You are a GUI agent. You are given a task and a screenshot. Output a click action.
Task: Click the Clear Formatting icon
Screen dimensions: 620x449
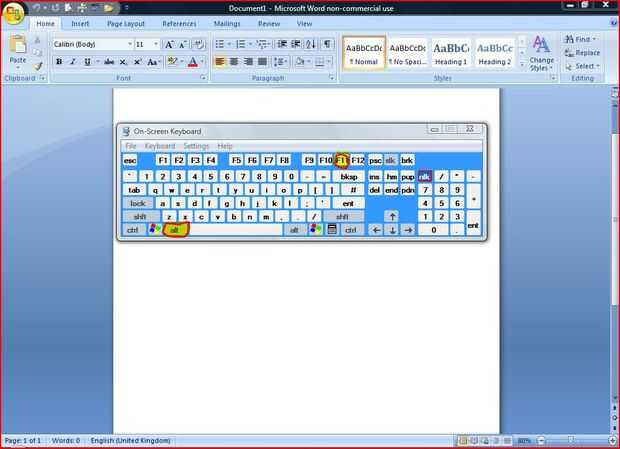198,44
